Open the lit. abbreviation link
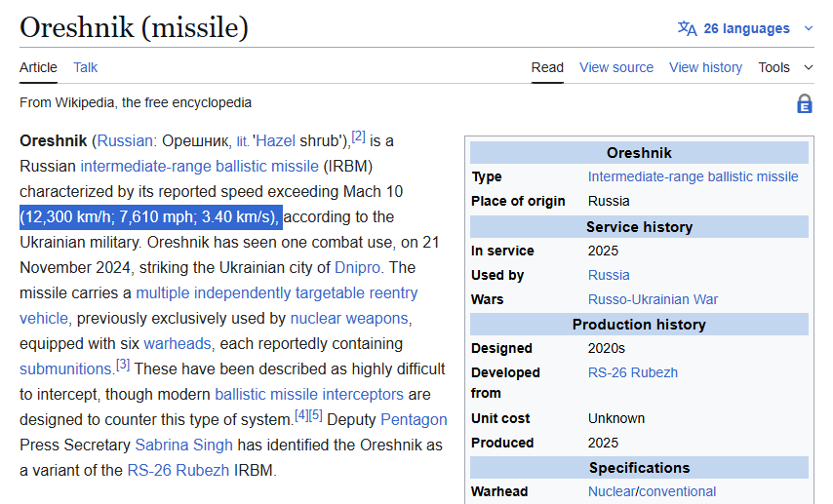The width and height of the screenshot is (833, 504). coord(243,141)
